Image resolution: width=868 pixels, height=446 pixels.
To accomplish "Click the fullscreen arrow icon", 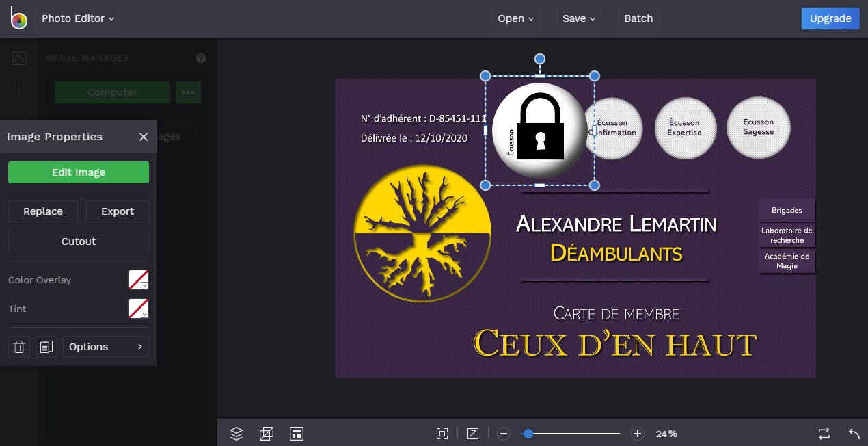I will coord(473,434).
